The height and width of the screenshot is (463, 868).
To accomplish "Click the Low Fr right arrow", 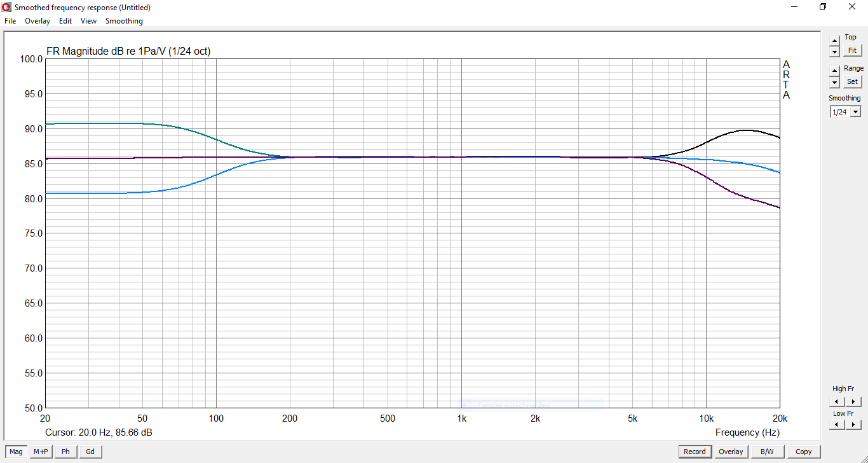I will (853, 425).
